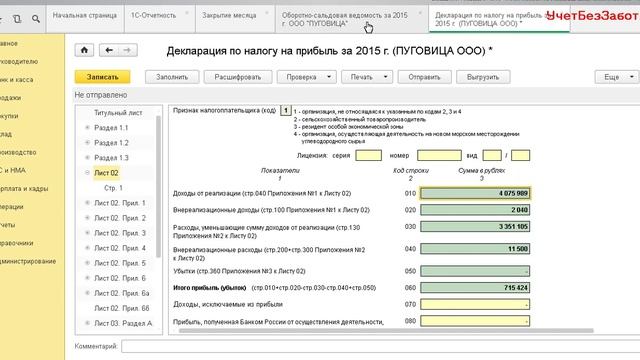Image resolution: width=640 pixels, height=360 pixels.
Task: Select line 010 value 4 075 989
Action: pyautogui.click(x=475, y=193)
